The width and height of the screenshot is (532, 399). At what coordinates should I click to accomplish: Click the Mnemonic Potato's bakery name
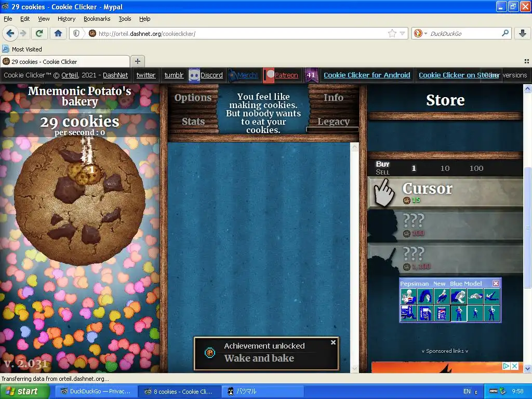[79, 96]
